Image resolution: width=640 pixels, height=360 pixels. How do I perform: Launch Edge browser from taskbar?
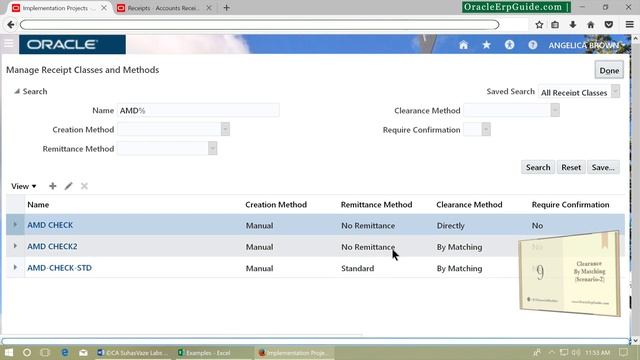(64, 352)
